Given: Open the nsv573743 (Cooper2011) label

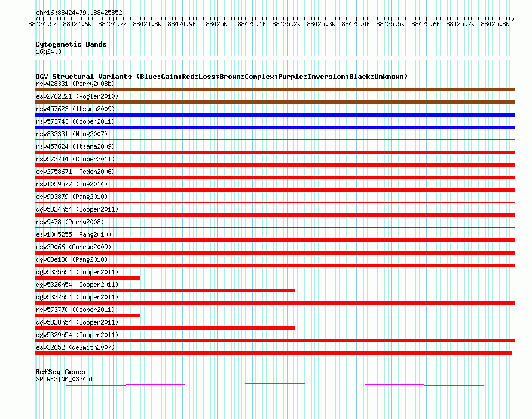Looking at the screenshot, I should tap(75, 121).
